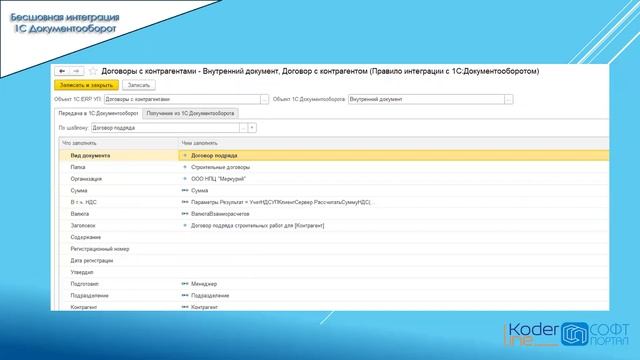
Task: Select the 'Организация' row
Action: click(x=334, y=179)
